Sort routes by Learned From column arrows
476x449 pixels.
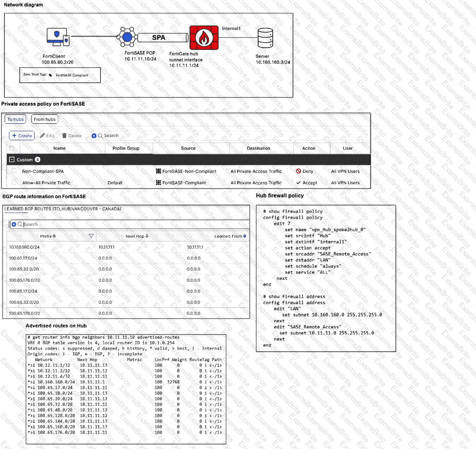point(244,236)
